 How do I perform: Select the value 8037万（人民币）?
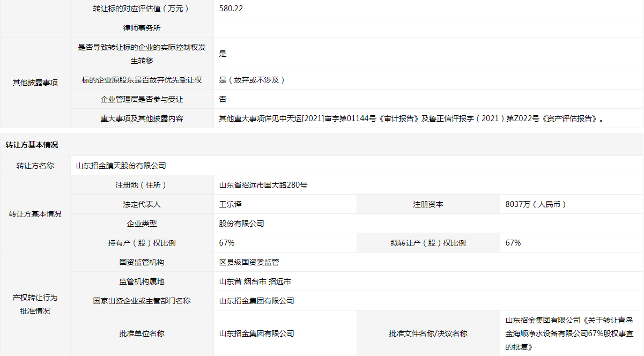tap(536, 204)
